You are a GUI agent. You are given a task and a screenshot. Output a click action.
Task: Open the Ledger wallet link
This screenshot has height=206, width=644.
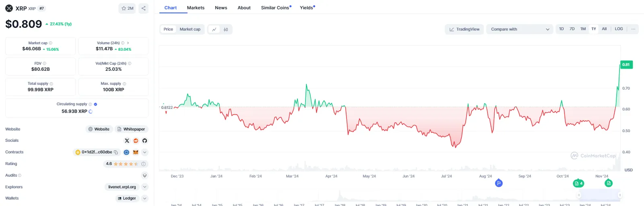tap(127, 198)
